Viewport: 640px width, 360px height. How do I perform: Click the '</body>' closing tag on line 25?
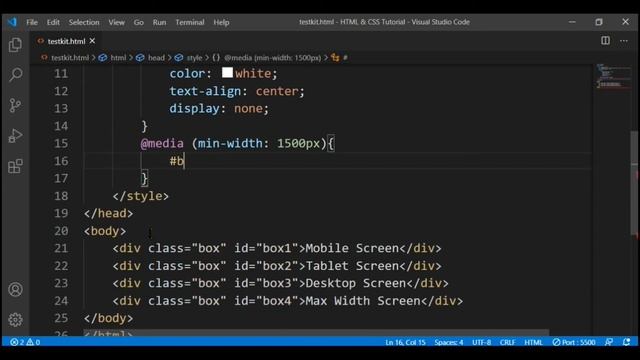point(109,318)
